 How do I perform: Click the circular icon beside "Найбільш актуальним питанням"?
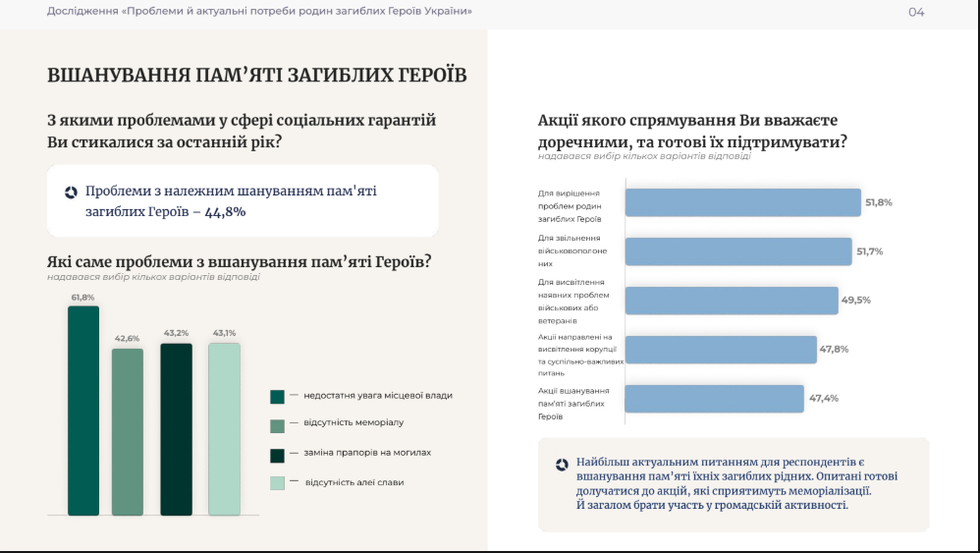[562, 465]
